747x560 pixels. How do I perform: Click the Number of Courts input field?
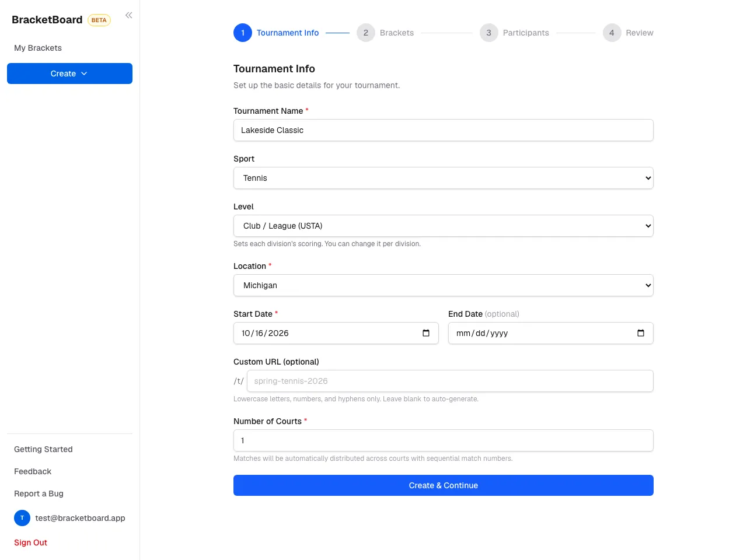coord(444,440)
